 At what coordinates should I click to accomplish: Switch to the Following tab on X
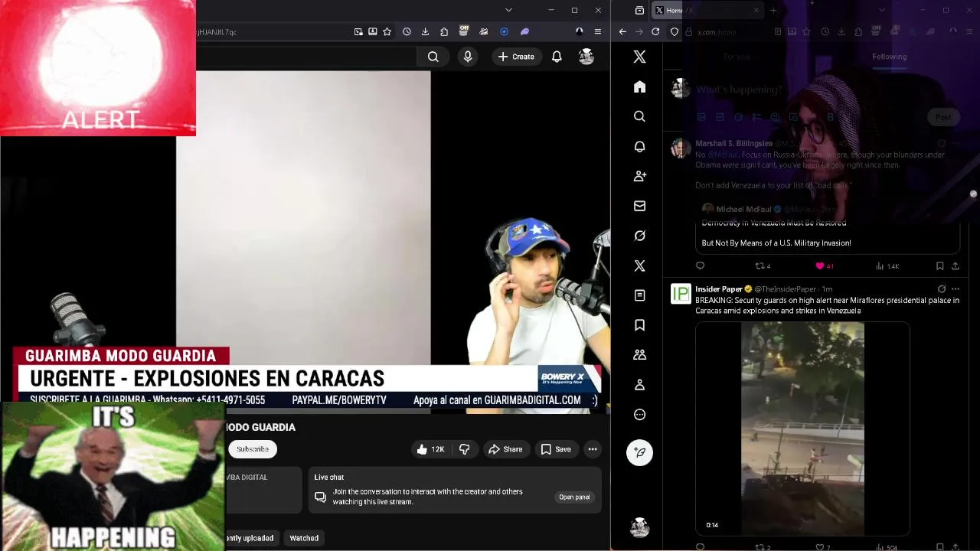(889, 57)
